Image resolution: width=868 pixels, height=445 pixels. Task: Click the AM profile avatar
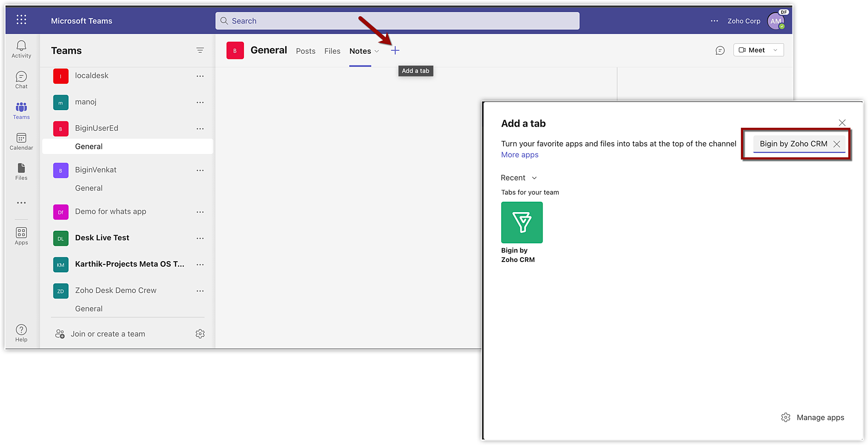[x=776, y=21]
